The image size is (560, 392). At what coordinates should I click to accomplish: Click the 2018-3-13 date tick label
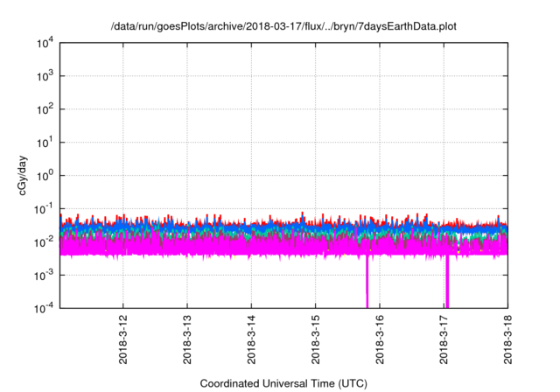tap(187, 339)
